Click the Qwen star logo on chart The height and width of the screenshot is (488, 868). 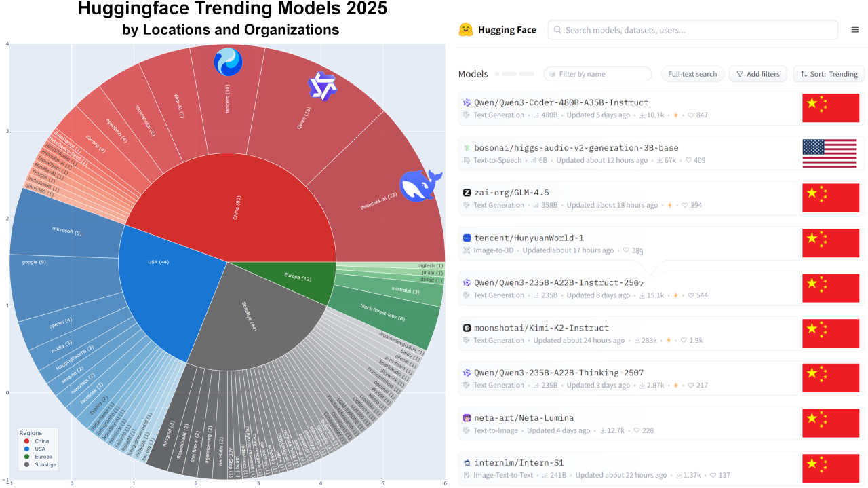click(x=322, y=87)
